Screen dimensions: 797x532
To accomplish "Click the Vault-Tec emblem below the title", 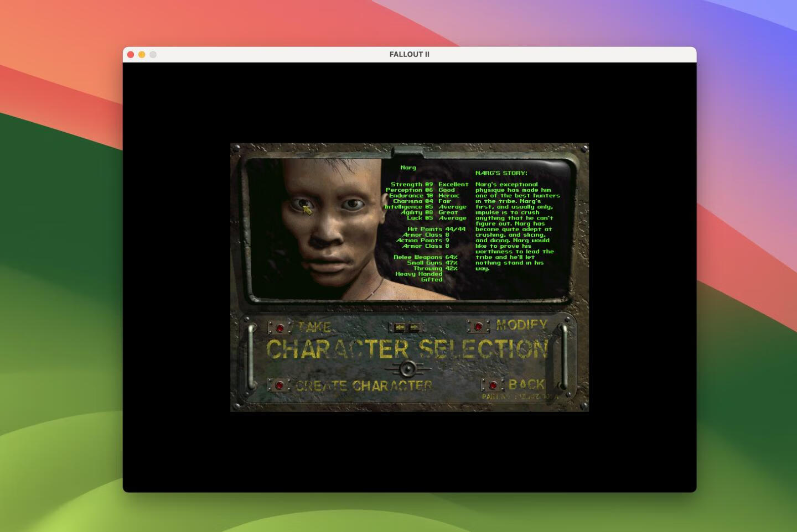I will tap(408, 368).
